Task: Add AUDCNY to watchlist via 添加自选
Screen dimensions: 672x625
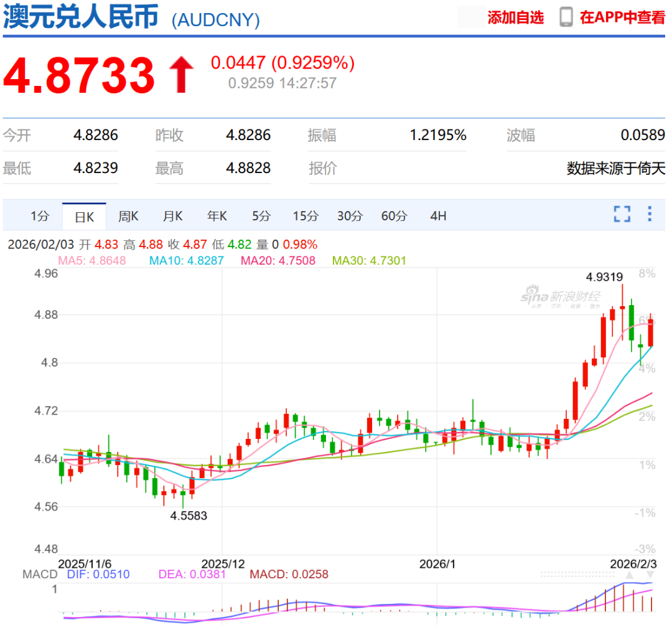Action: [x=515, y=17]
